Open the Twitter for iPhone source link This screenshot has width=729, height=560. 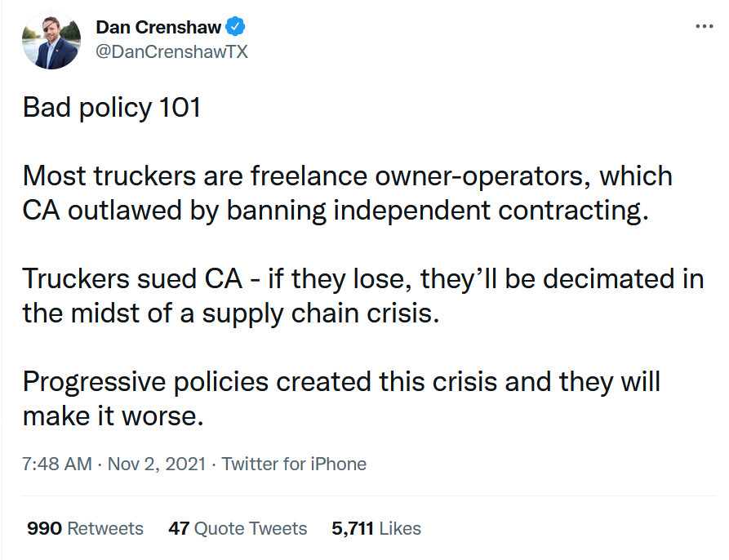coord(294,464)
